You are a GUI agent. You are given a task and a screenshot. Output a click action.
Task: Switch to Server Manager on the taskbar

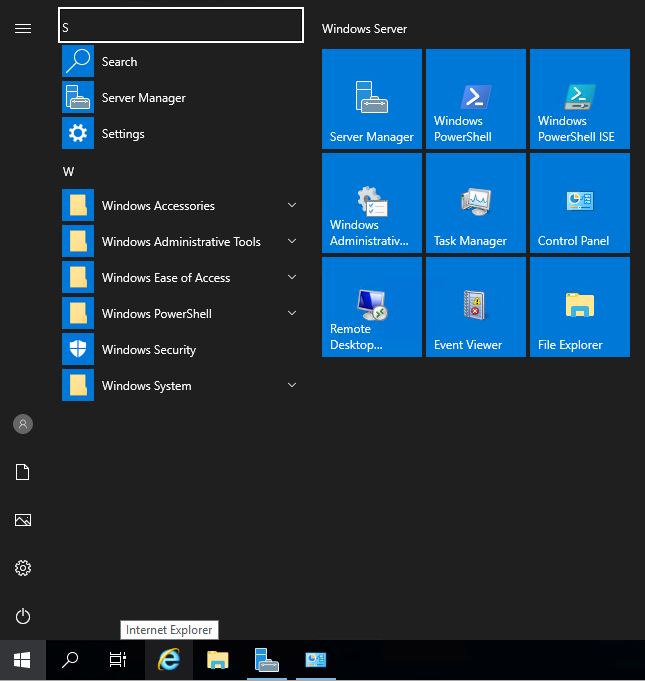(267, 660)
